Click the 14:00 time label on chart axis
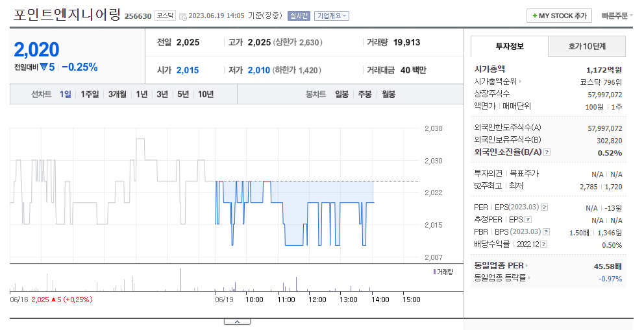The image size is (644, 330). (380, 300)
